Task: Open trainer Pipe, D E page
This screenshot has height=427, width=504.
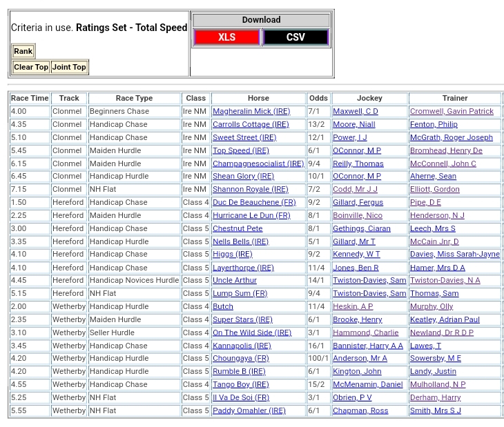Action: [x=425, y=203]
